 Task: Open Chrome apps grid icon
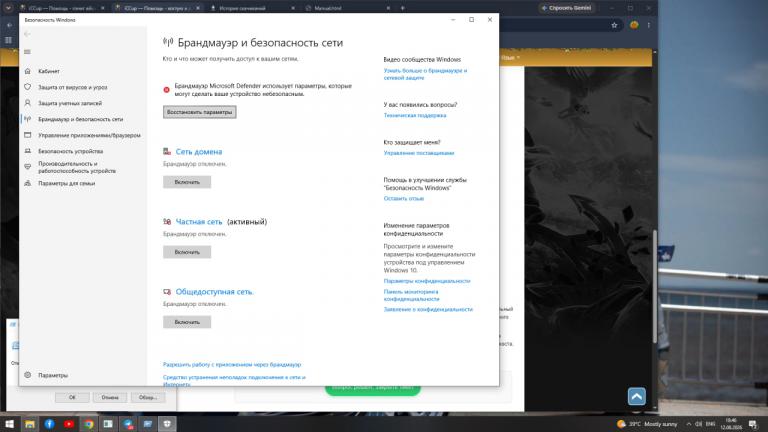point(8,40)
